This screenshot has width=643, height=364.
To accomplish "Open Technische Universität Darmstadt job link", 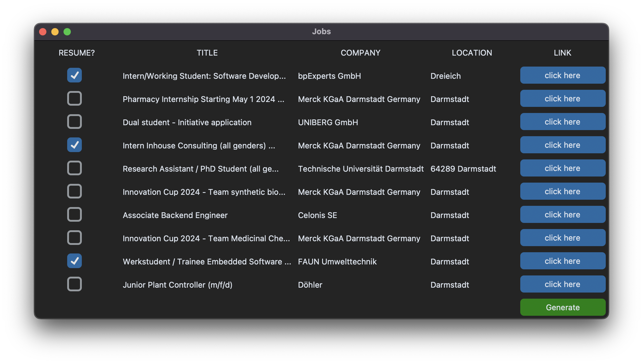I will click(x=562, y=168).
